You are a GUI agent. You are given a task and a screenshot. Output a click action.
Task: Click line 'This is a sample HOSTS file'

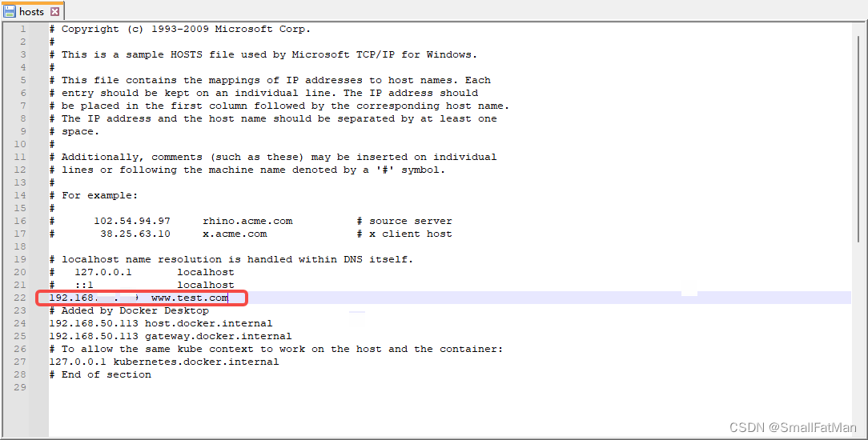click(x=263, y=54)
